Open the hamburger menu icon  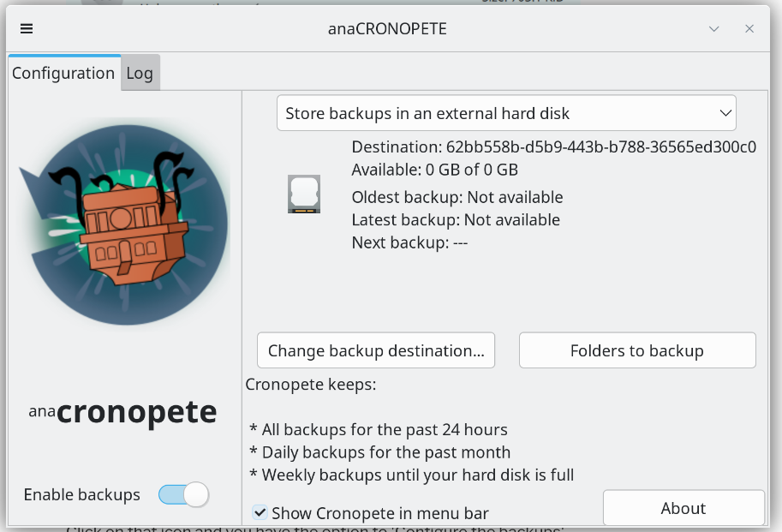(x=27, y=29)
